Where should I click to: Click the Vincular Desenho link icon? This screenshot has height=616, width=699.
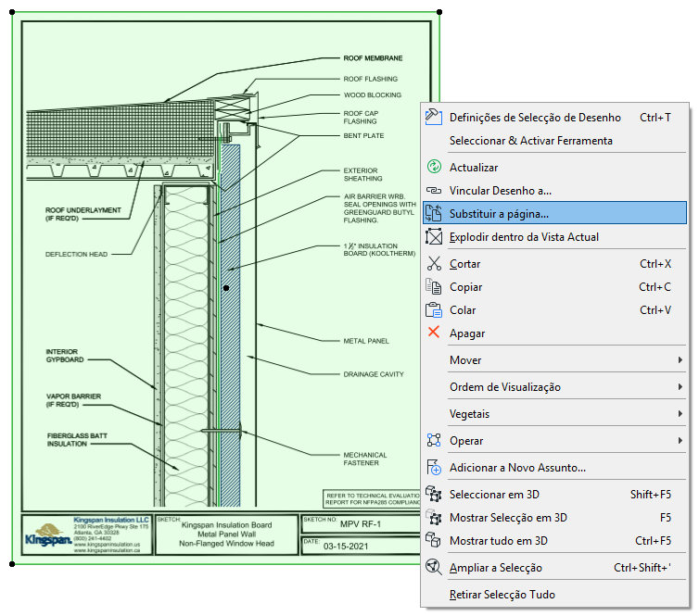click(434, 191)
